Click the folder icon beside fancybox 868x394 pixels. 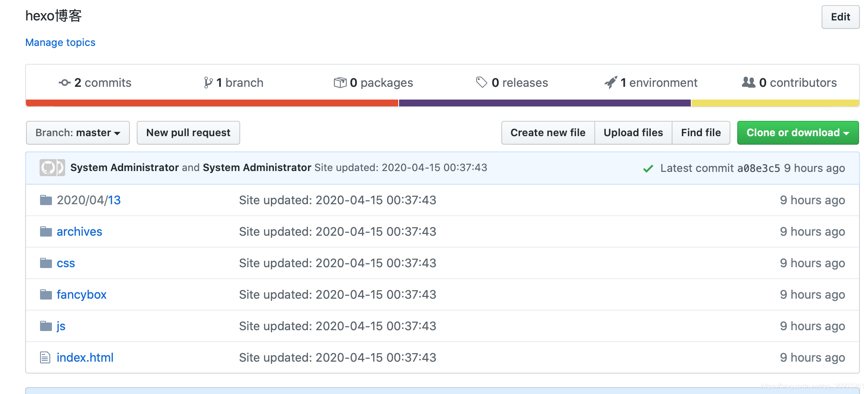tap(46, 294)
